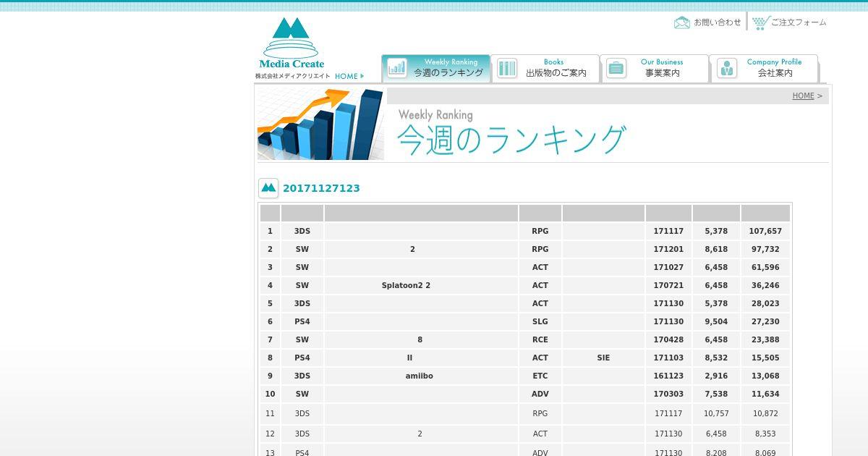This screenshot has width=868, height=456.
Task: Open the お問い合わせ envelope icon
Action: 682,22
